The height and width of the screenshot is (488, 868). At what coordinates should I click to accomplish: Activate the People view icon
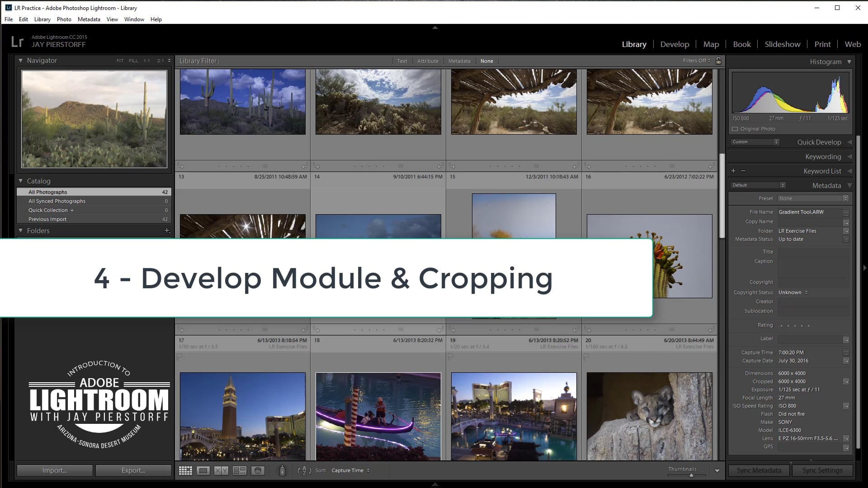click(x=258, y=470)
